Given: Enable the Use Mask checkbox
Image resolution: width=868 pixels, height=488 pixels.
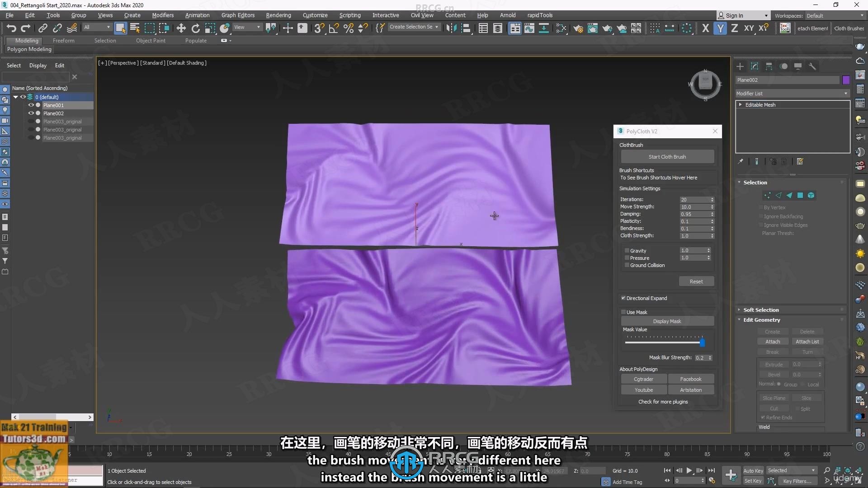Looking at the screenshot, I should [623, 312].
